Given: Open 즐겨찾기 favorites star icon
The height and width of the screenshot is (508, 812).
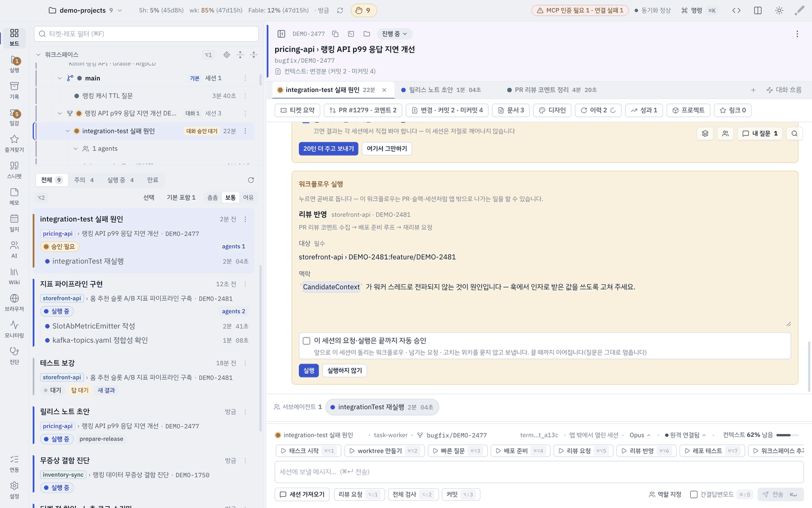Looking at the screenshot, I should point(14,143).
